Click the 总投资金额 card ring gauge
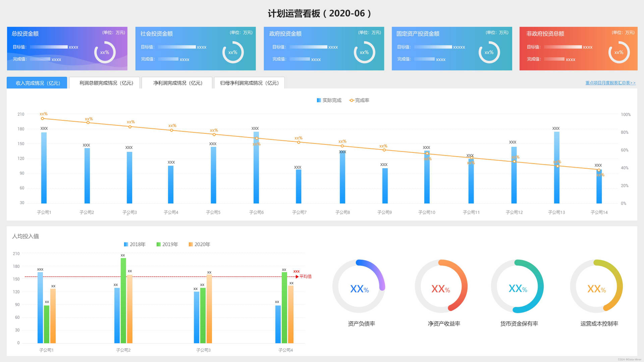644x362 pixels. (105, 52)
